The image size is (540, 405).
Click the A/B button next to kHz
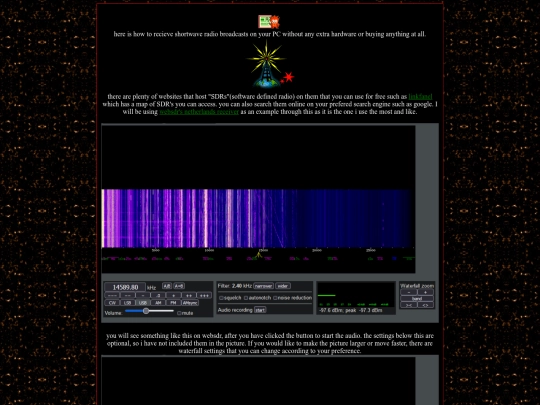click(167, 286)
